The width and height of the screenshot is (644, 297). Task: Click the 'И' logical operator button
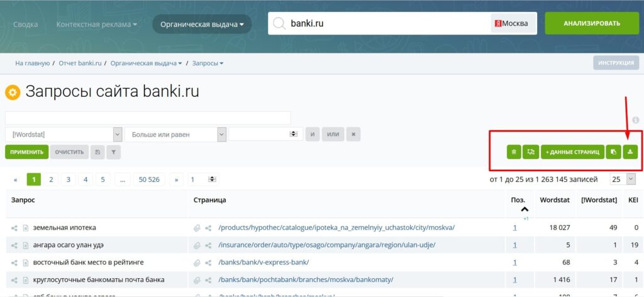313,134
